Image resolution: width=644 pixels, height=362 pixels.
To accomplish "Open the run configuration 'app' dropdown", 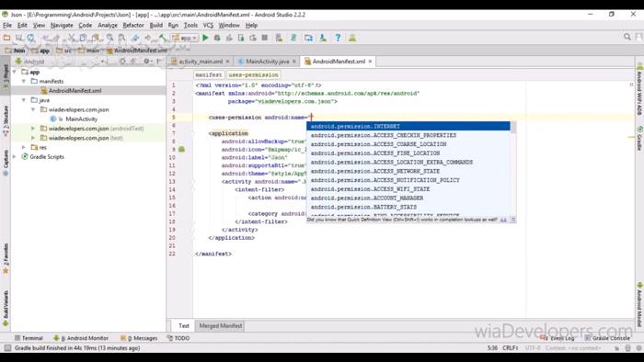I will tap(185, 38).
